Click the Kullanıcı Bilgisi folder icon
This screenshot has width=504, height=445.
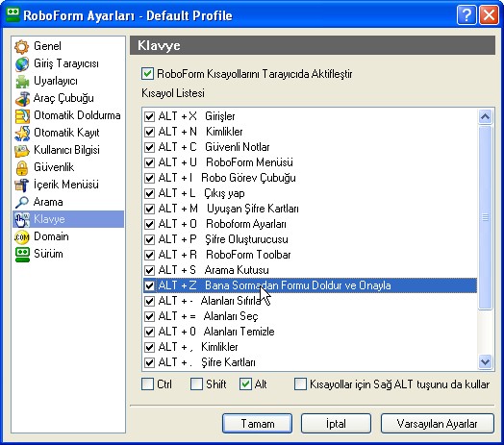(22, 150)
